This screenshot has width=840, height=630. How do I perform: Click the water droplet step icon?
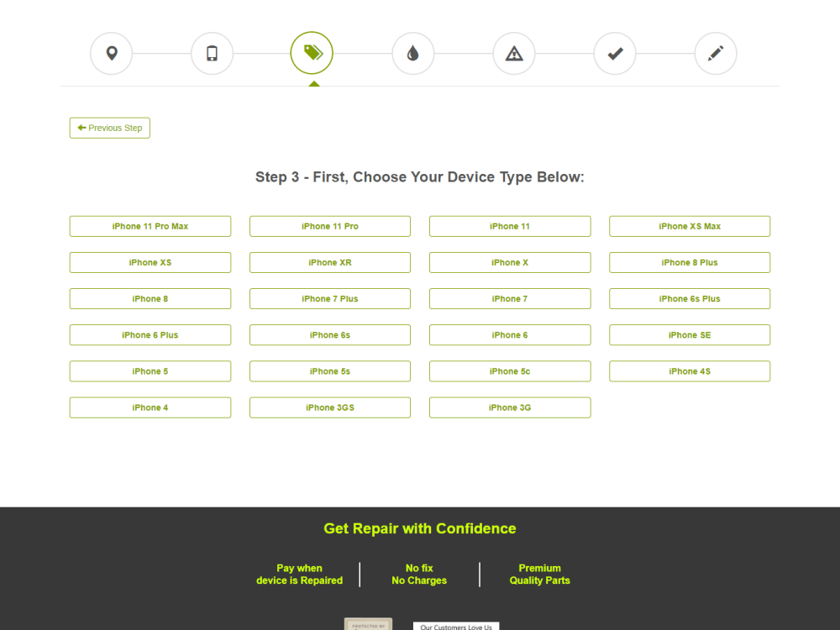coord(413,54)
